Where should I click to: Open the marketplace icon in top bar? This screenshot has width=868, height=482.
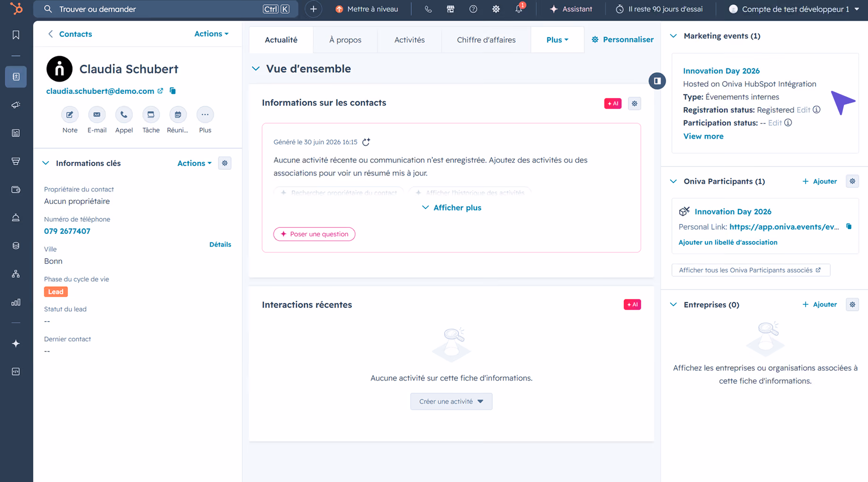[x=451, y=9]
